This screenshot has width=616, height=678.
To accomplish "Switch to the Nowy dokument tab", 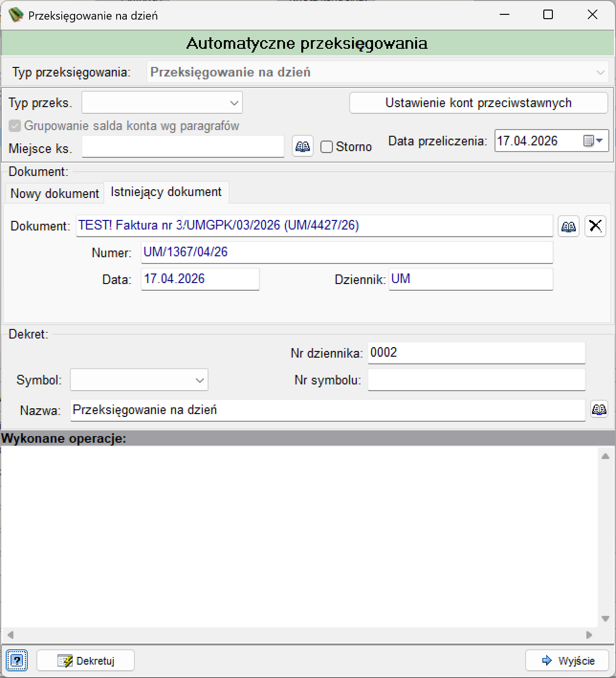I will [x=55, y=193].
